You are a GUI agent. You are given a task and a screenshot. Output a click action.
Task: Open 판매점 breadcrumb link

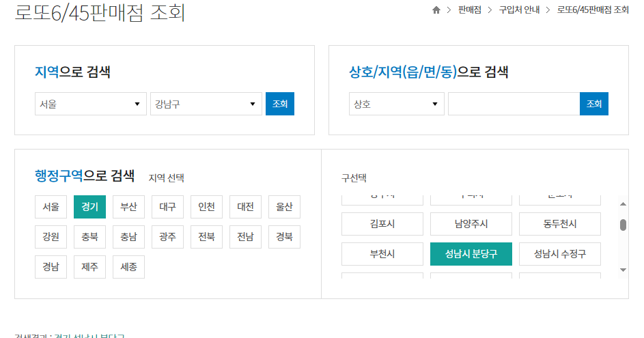tap(469, 10)
